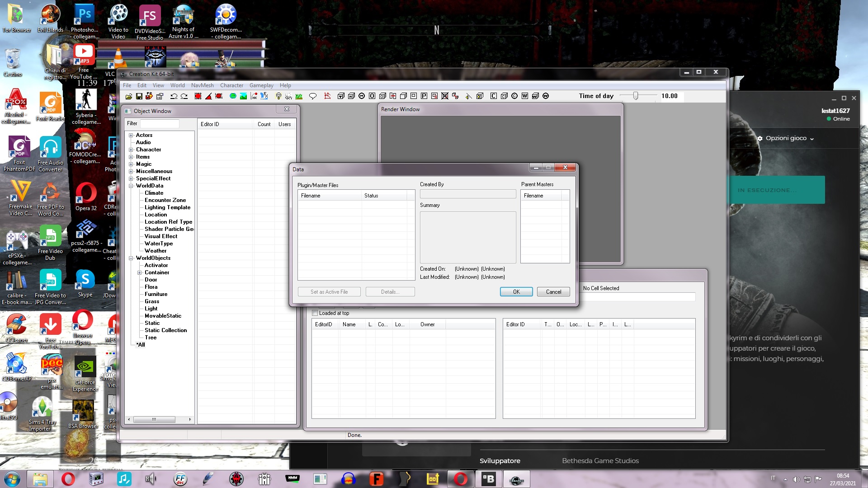Screen dimensions: 868x488
Task: Click the Save plugin disk icon
Action: (x=139, y=96)
